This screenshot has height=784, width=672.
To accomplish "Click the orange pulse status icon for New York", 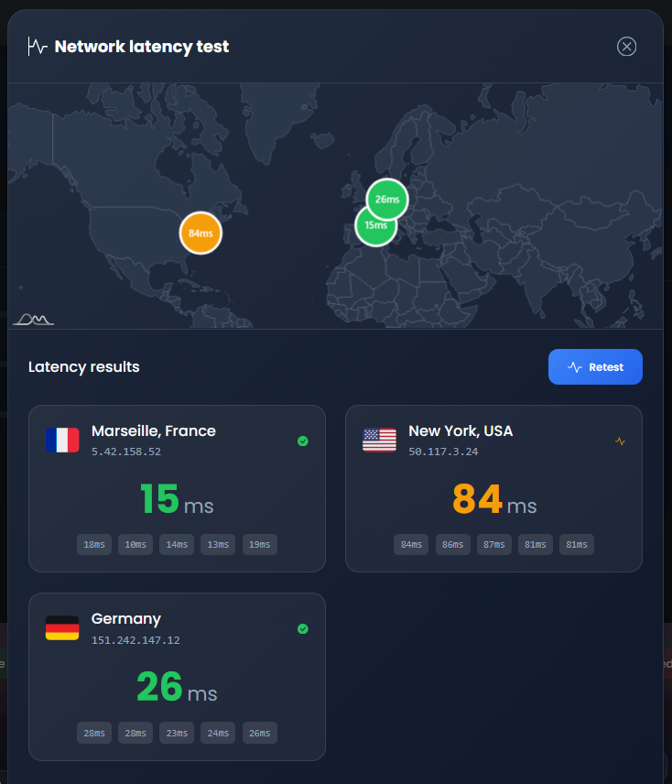I will [x=620, y=441].
